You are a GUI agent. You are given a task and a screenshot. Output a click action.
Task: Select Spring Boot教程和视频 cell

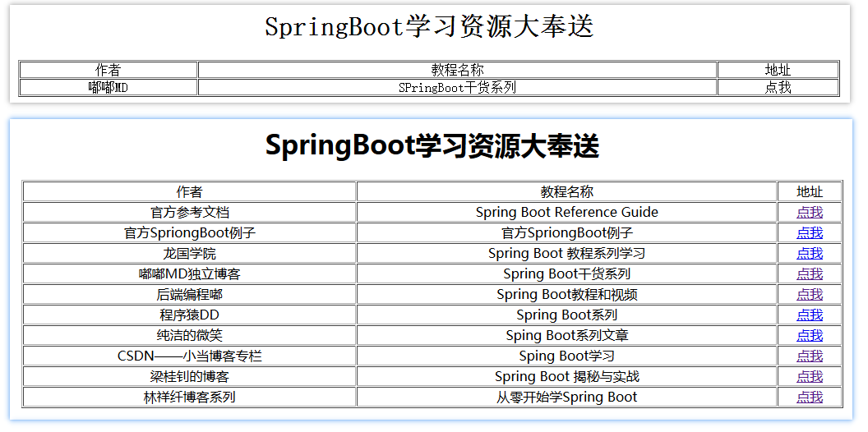567,294
